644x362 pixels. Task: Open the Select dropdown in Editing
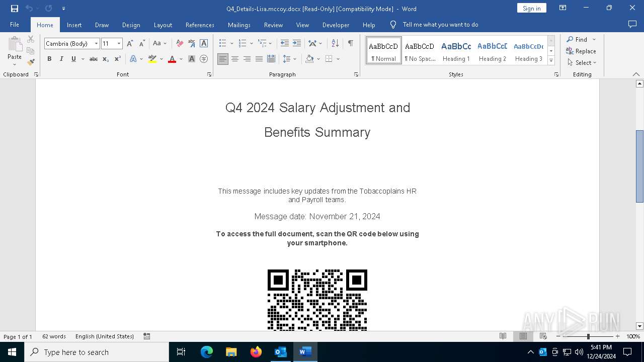point(582,63)
